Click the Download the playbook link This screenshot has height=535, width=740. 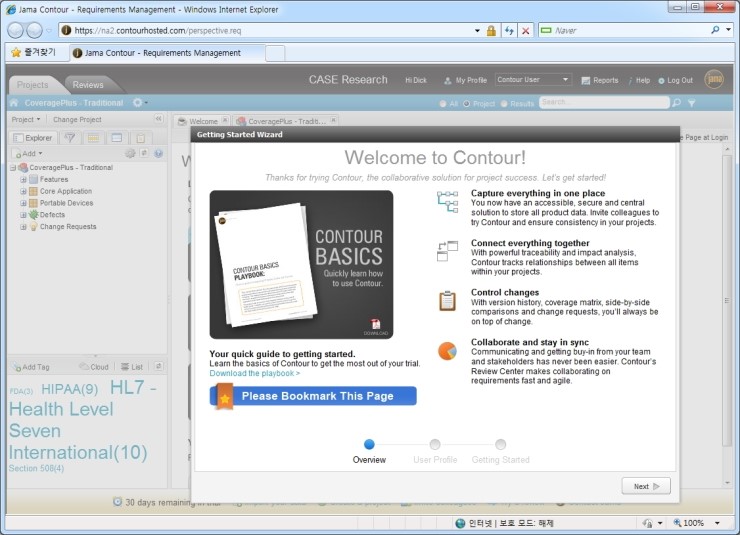pos(254,373)
